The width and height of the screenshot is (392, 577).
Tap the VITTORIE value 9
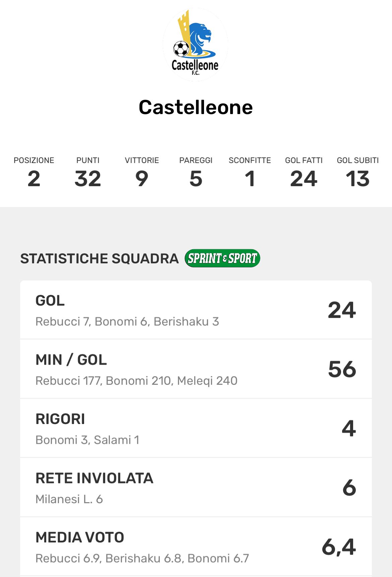point(142,178)
